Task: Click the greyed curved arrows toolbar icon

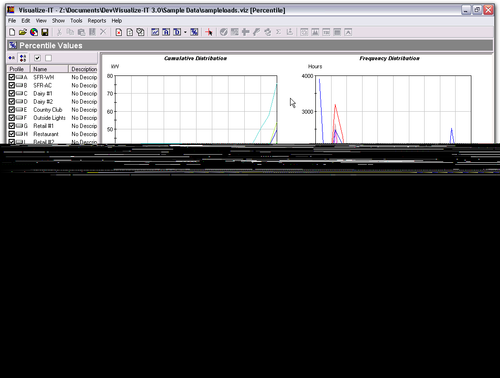Action: tap(267, 32)
